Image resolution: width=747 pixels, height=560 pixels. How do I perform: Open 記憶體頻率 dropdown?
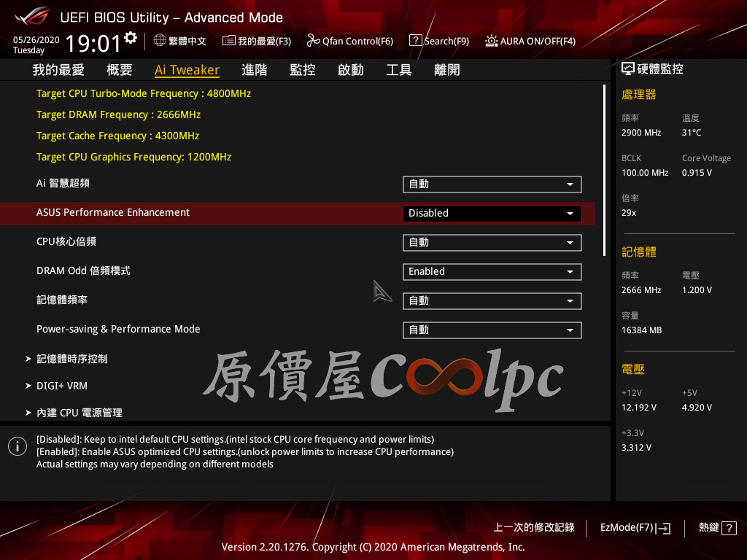492,301
